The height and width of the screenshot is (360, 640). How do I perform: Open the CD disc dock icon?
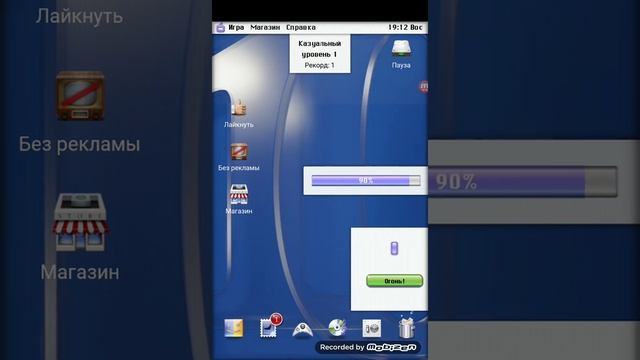tap(337, 328)
